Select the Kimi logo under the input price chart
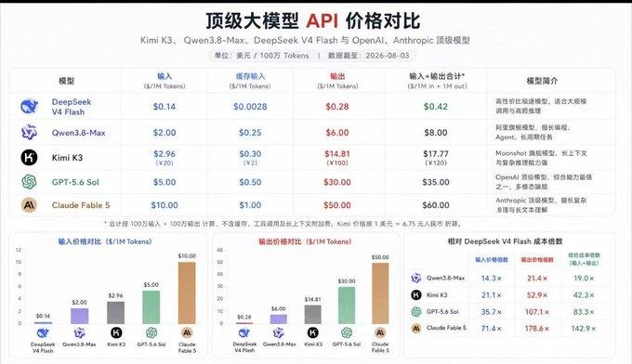632x364 pixels. 116,333
